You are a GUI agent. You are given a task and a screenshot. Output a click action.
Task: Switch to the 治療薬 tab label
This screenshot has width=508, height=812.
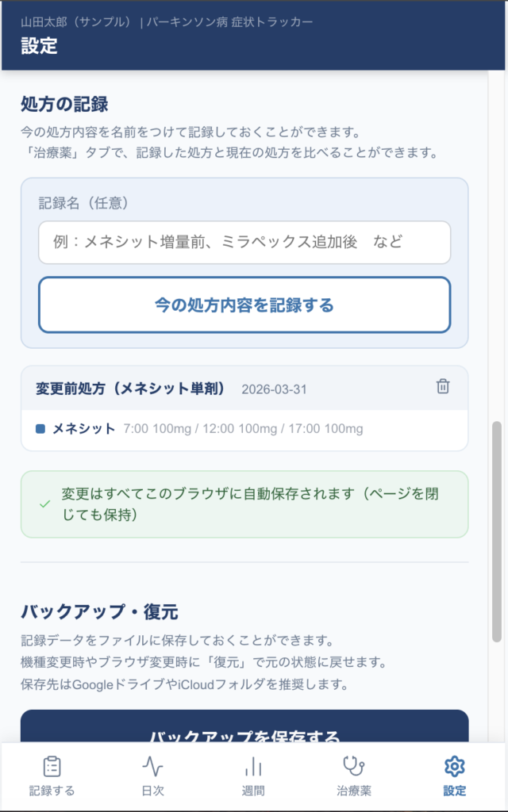(x=353, y=791)
